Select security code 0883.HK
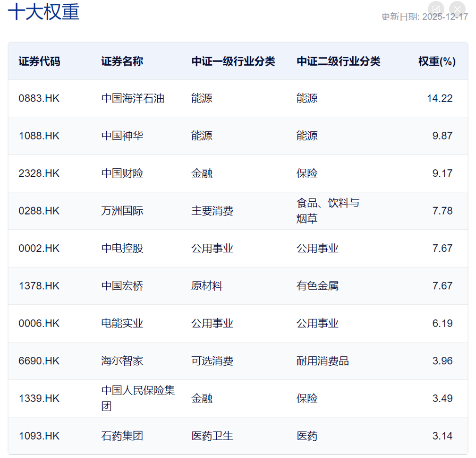476x458 pixels. tap(39, 98)
